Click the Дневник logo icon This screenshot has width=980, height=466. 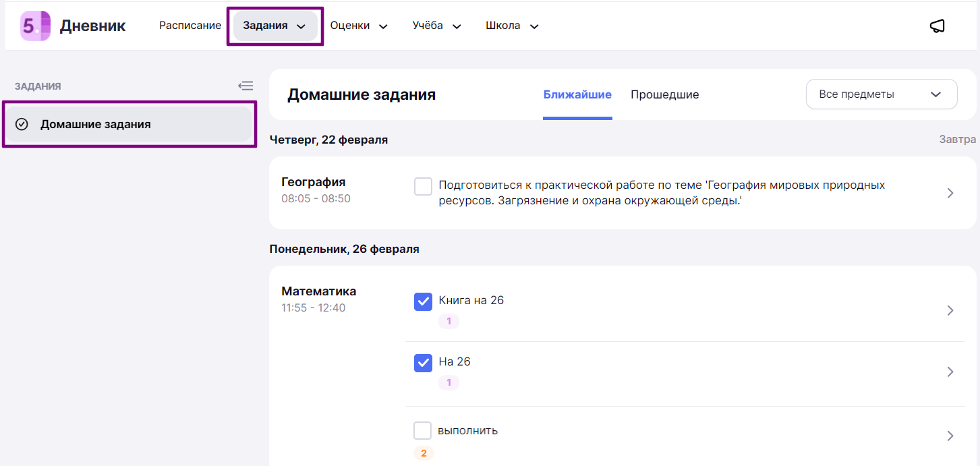[36, 26]
